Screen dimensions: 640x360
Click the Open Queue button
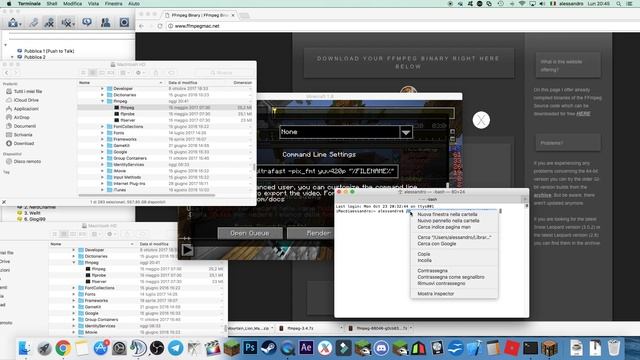coord(250,233)
